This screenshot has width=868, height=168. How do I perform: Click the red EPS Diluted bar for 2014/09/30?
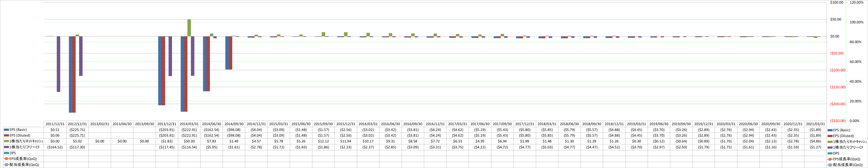[x=231, y=53]
